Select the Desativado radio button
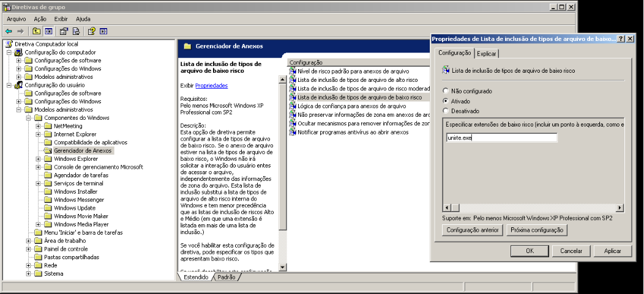The width and height of the screenshot is (644, 294). 445,111
